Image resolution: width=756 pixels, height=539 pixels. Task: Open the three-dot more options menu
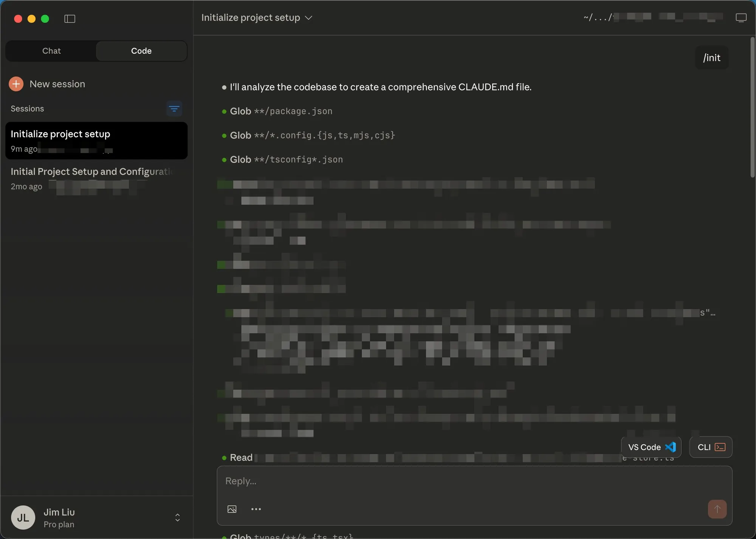point(256,509)
